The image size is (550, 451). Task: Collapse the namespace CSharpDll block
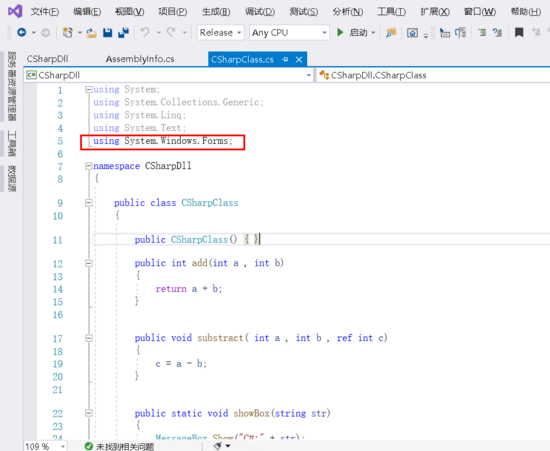point(89,166)
